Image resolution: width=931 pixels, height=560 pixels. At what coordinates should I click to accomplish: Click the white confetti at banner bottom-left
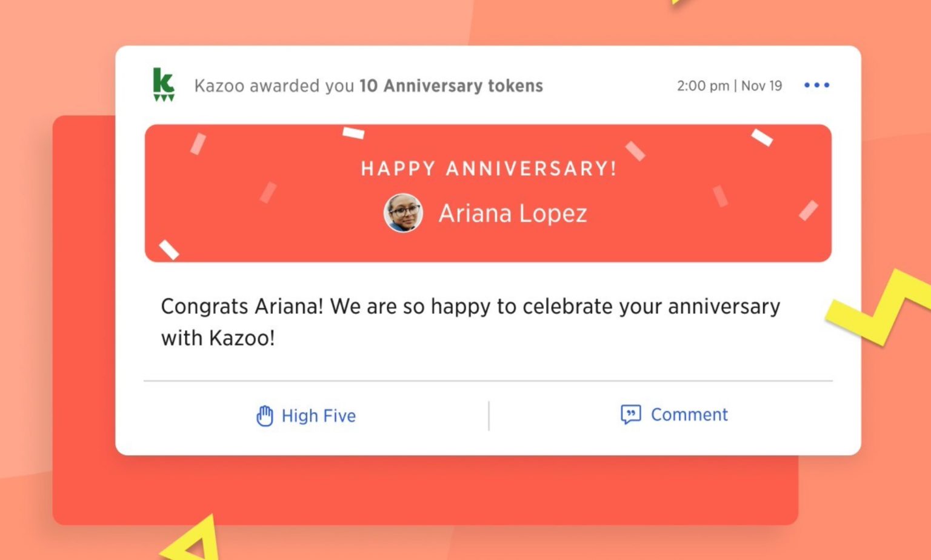pyautogui.click(x=169, y=249)
